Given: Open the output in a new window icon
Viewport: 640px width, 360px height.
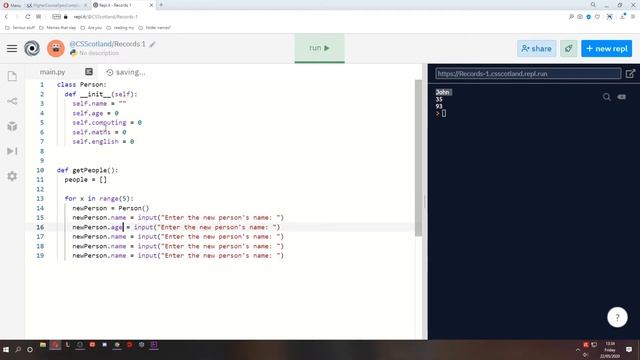Looking at the screenshot, I should [x=630, y=73].
